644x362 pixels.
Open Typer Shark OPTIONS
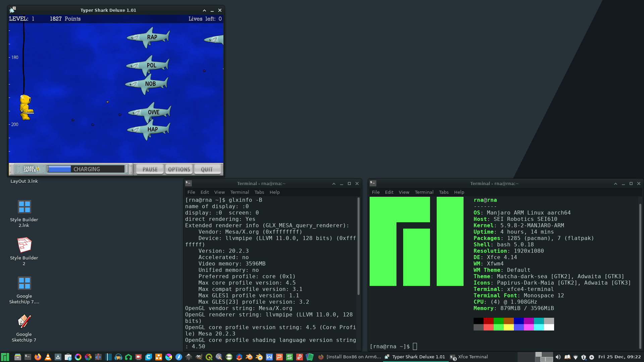[179, 169]
